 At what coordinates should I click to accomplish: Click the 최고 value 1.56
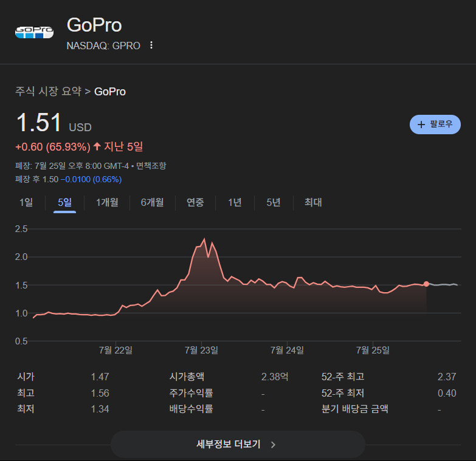click(x=100, y=393)
